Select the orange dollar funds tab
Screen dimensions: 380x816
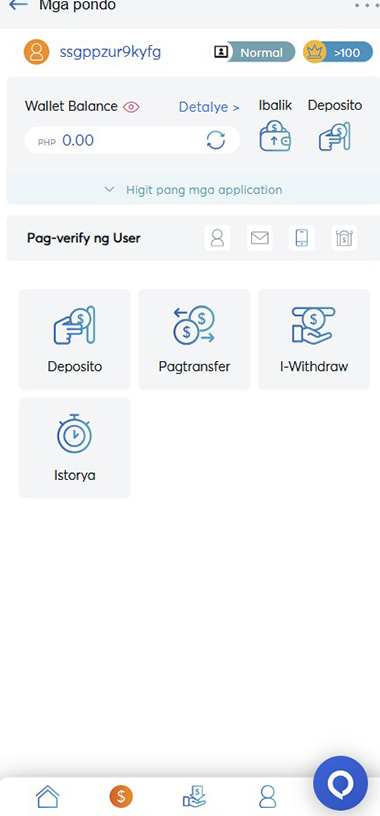coord(121,796)
